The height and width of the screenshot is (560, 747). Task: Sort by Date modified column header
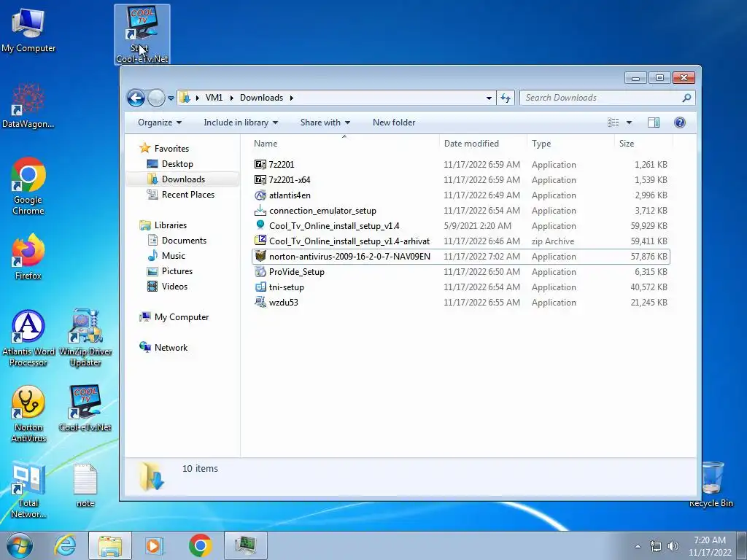(483, 144)
